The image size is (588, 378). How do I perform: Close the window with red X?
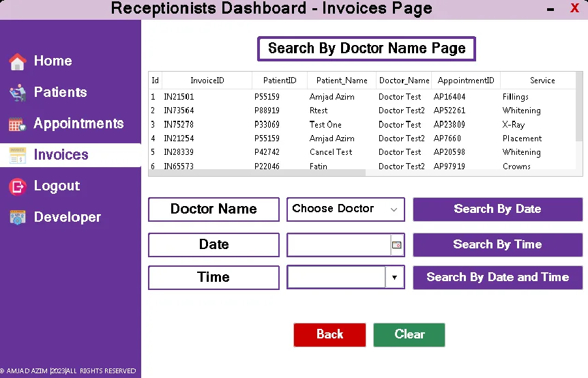574,8
